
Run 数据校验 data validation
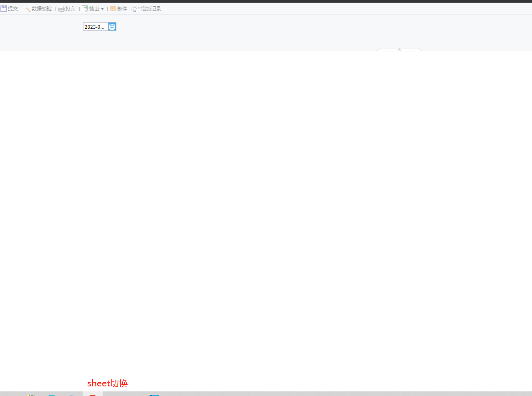pyautogui.click(x=38, y=8)
